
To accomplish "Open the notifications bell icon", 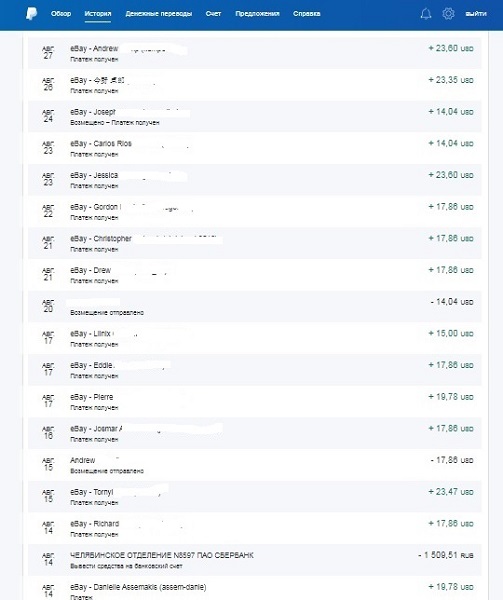I will pos(426,14).
